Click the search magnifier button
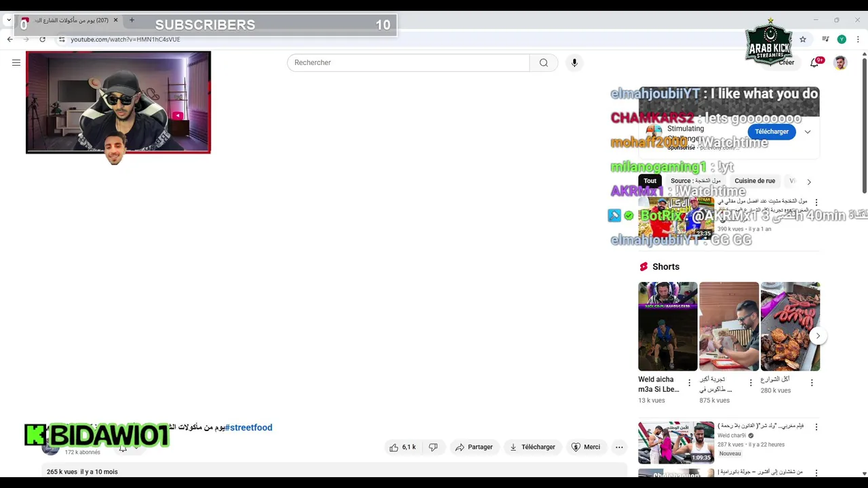This screenshot has width=868, height=488. point(543,62)
